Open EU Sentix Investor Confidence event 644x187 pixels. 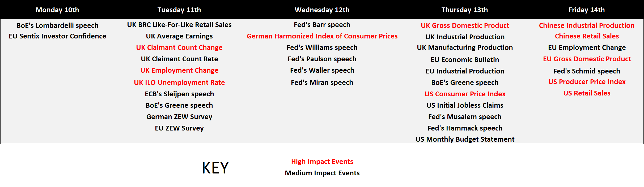57,36
